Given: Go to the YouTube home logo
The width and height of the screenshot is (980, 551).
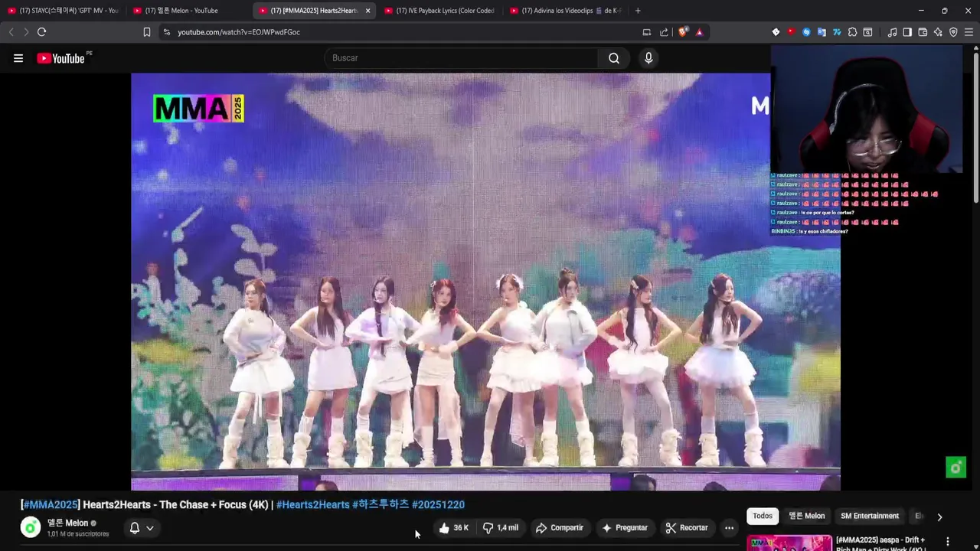Looking at the screenshot, I should click(x=61, y=58).
